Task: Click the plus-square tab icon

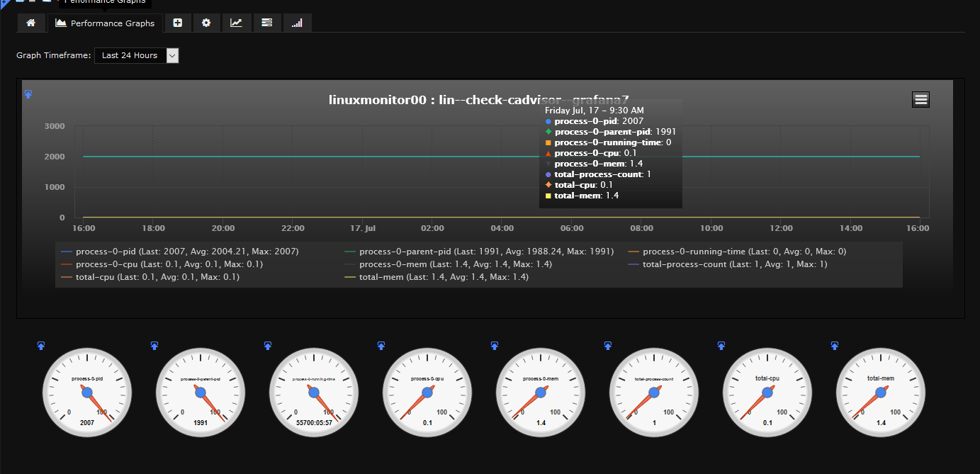Action: (177, 23)
